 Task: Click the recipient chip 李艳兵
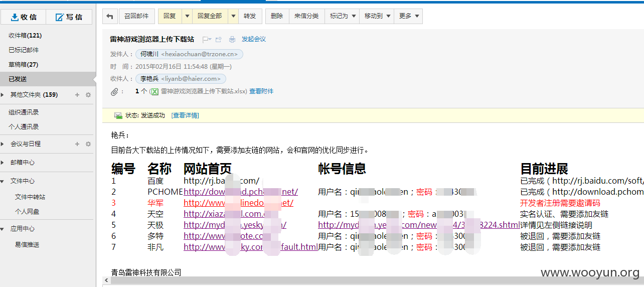click(181, 79)
